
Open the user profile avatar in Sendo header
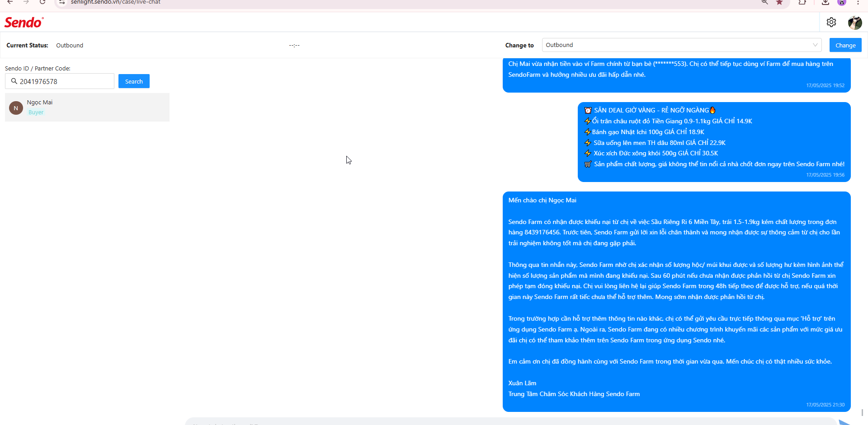click(x=854, y=22)
